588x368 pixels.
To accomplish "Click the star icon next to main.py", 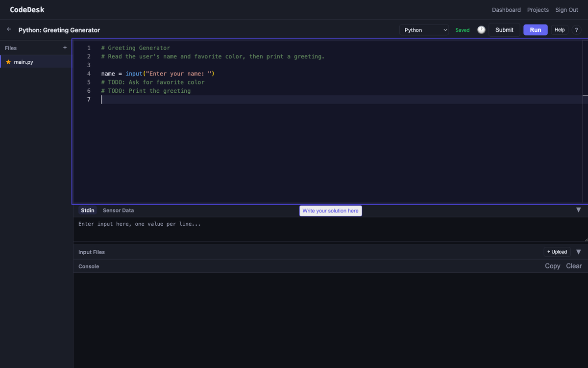I will click(8, 62).
